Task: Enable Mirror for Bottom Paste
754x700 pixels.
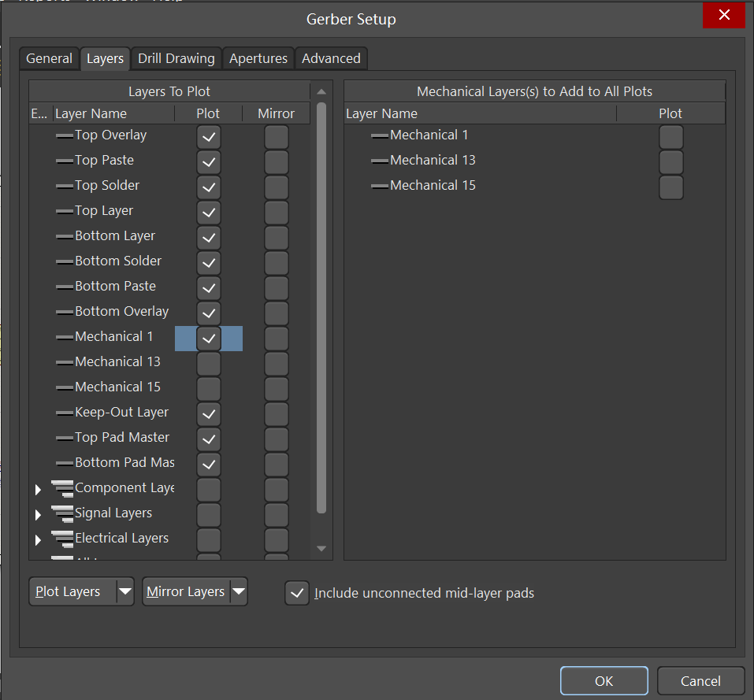Action: [277, 287]
